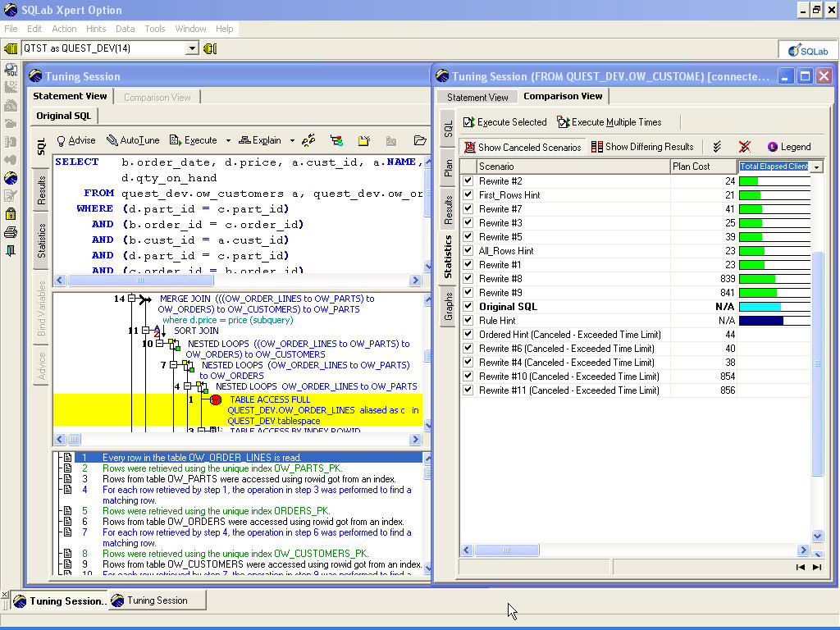This screenshot has height=630, width=840.
Task: Click the cyan elapsed-time bar for Original SQL
Action: click(760, 307)
